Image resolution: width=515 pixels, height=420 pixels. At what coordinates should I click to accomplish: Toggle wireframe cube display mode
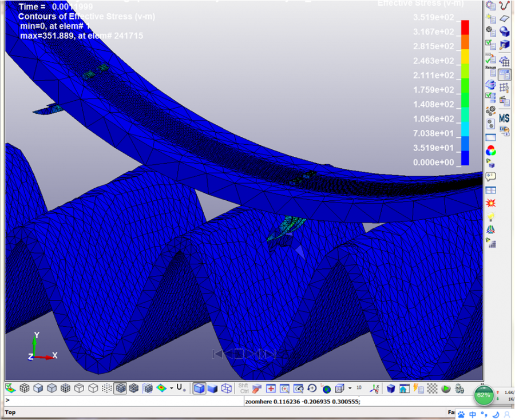226,388
